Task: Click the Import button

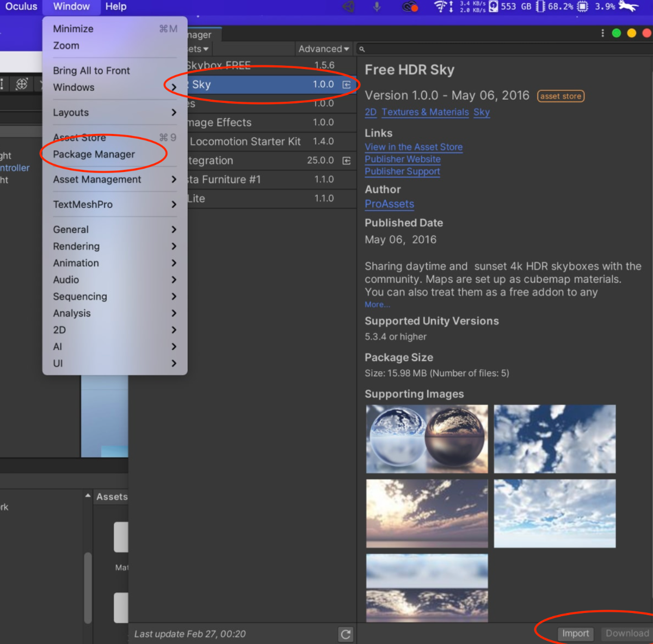Action: tap(576, 634)
